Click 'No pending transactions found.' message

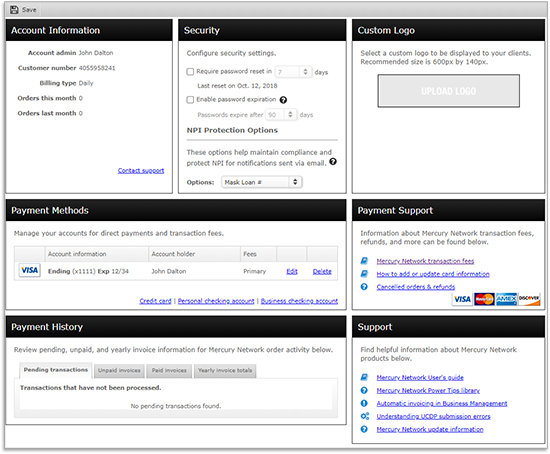pyautogui.click(x=176, y=406)
